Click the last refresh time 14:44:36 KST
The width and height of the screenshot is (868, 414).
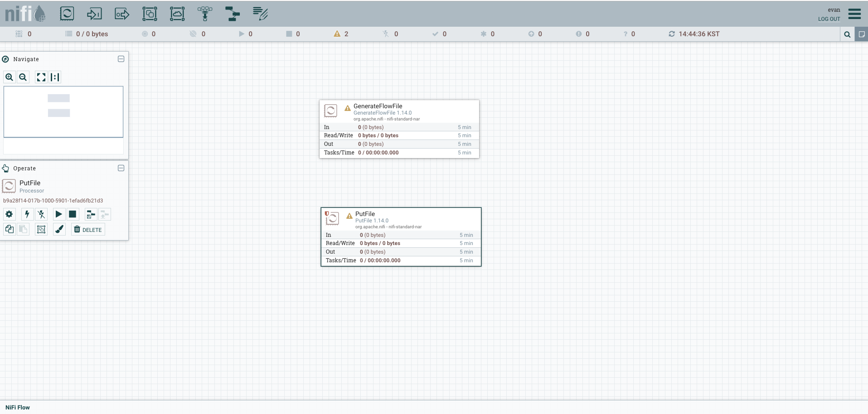[699, 34]
